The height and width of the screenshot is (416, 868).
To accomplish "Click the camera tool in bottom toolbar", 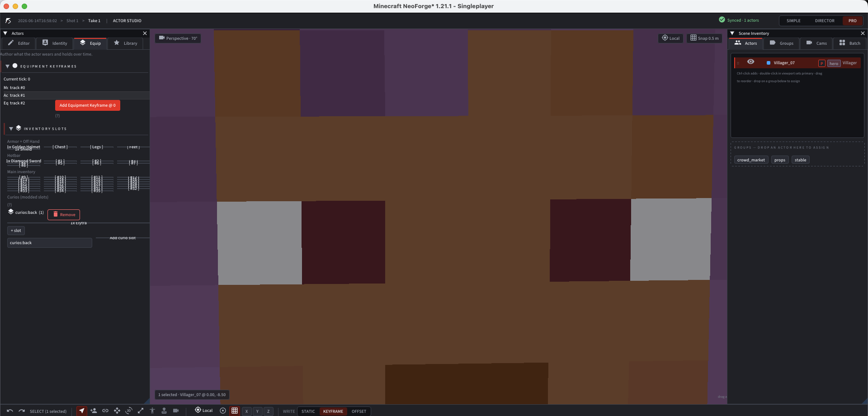I will tap(176, 411).
